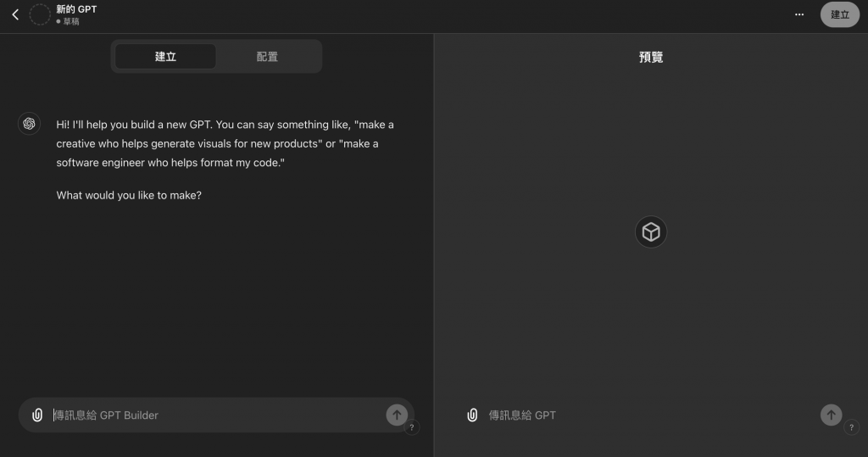
Task: Switch to the 建立 tab
Action: 165,57
